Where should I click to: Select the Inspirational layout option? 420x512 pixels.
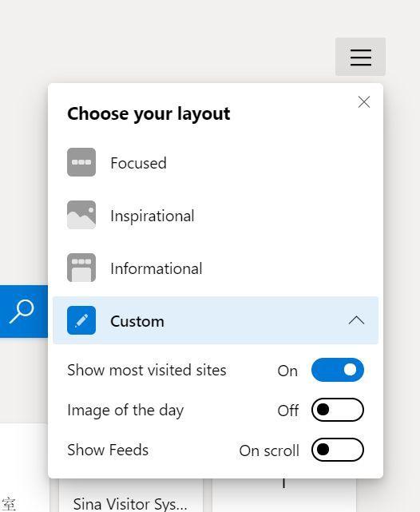[x=216, y=215]
